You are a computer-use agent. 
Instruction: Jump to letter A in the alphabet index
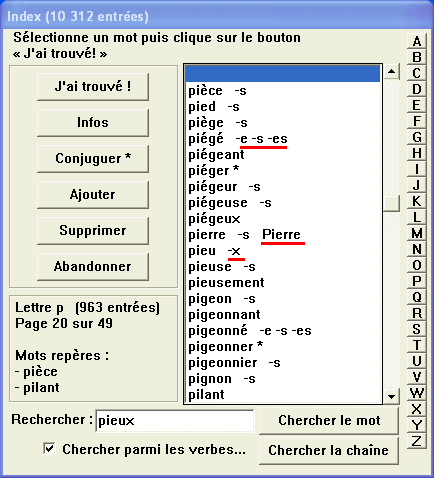pyautogui.click(x=416, y=41)
